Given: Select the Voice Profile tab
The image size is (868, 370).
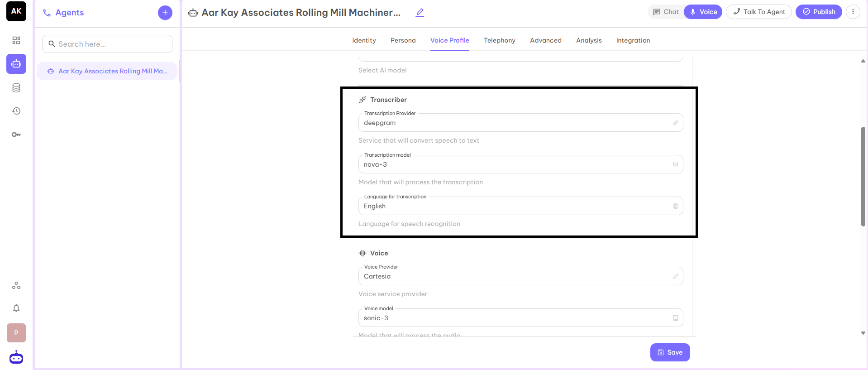Looking at the screenshot, I should pyautogui.click(x=449, y=40).
